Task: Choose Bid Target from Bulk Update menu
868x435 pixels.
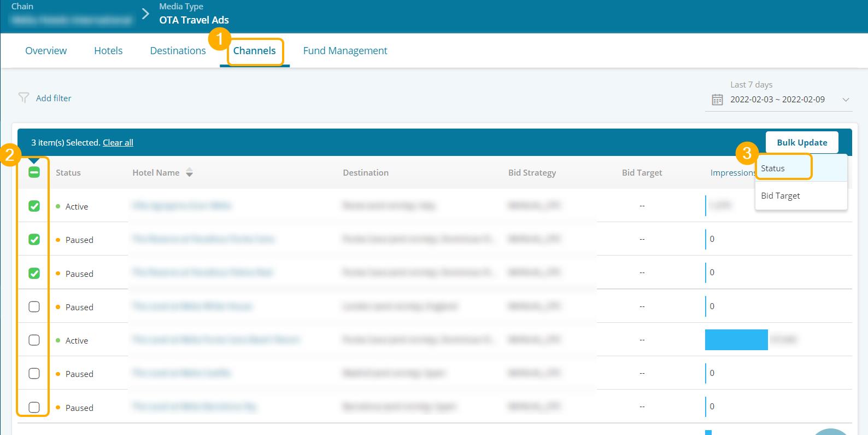Action: 801,195
